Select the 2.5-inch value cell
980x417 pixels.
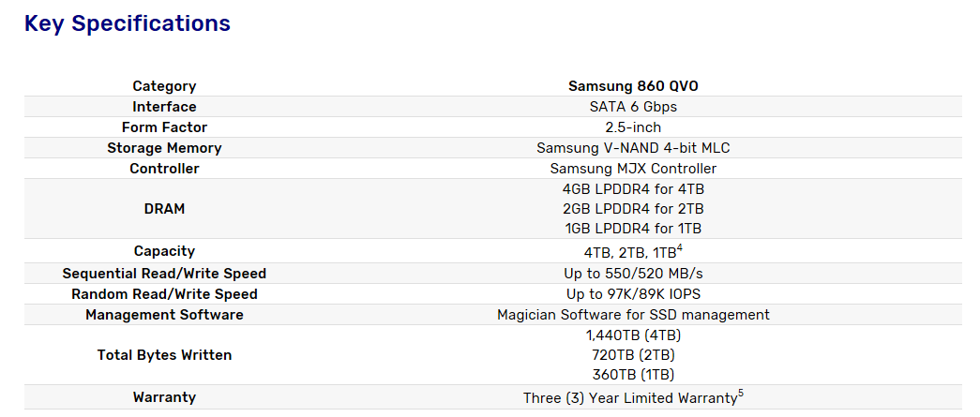click(x=633, y=127)
